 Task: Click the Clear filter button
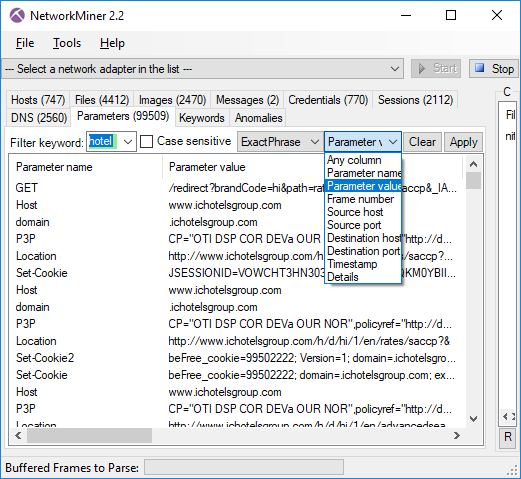click(x=422, y=142)
